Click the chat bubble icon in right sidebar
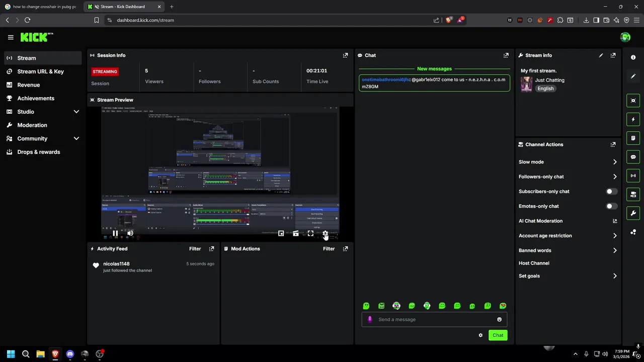This screenshot has height=362, width=644. pos(633,157)
